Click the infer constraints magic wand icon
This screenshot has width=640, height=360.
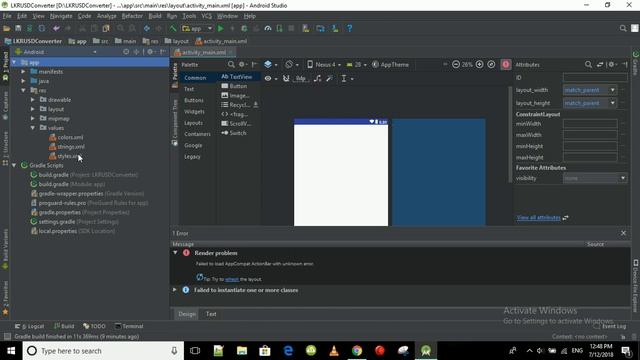click(330, 78)
